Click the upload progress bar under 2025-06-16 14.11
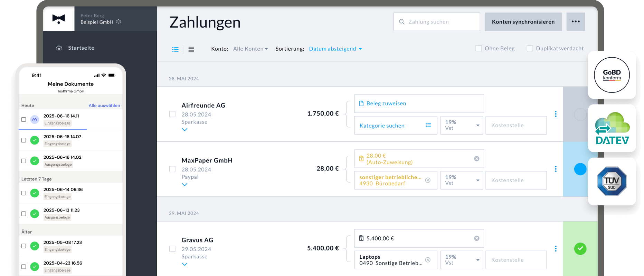 [x=53, y=129]
